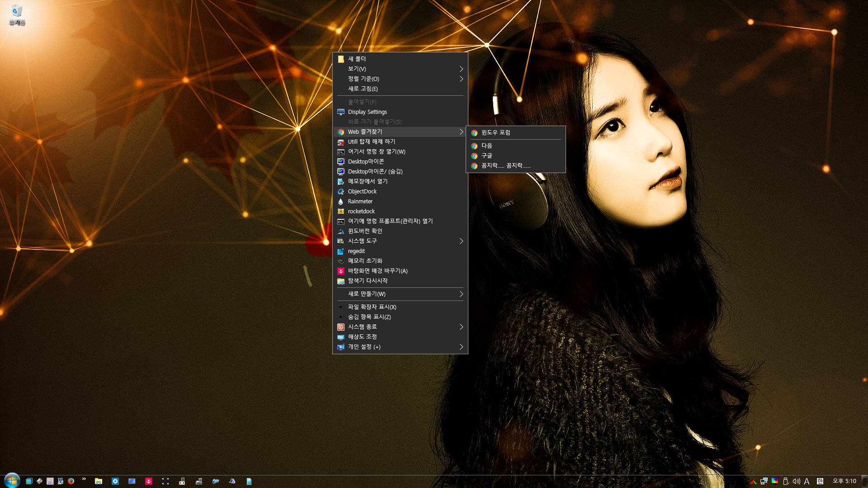
Task: Open 꼼지락..... 꼼지락...... bookmark in submenu
Action: click(x=516, y=165)
